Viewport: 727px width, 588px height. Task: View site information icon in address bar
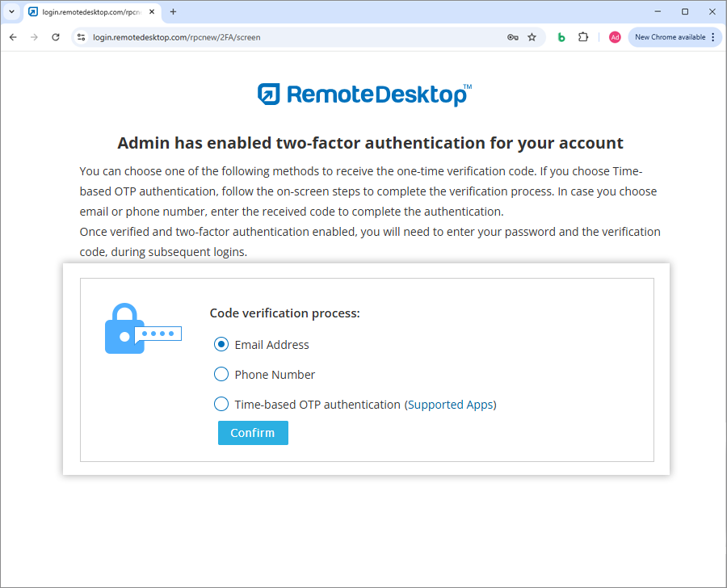pos(81,37)
